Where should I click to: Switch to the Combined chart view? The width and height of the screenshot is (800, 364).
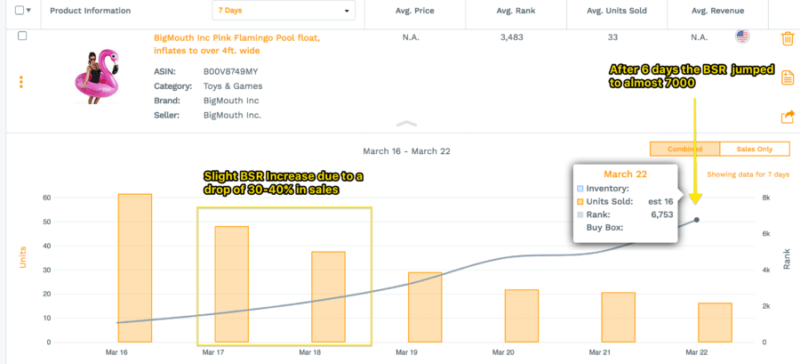coord(685,149)
